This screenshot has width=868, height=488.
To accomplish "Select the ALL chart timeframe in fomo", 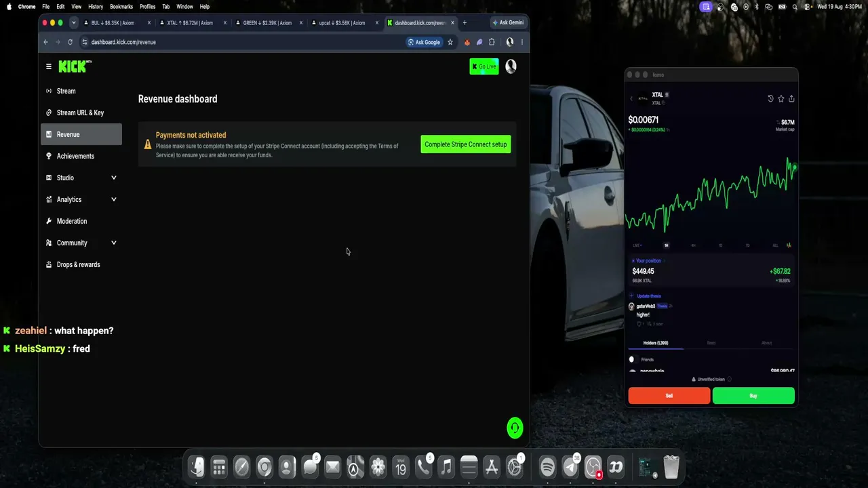I will point(775,245).
